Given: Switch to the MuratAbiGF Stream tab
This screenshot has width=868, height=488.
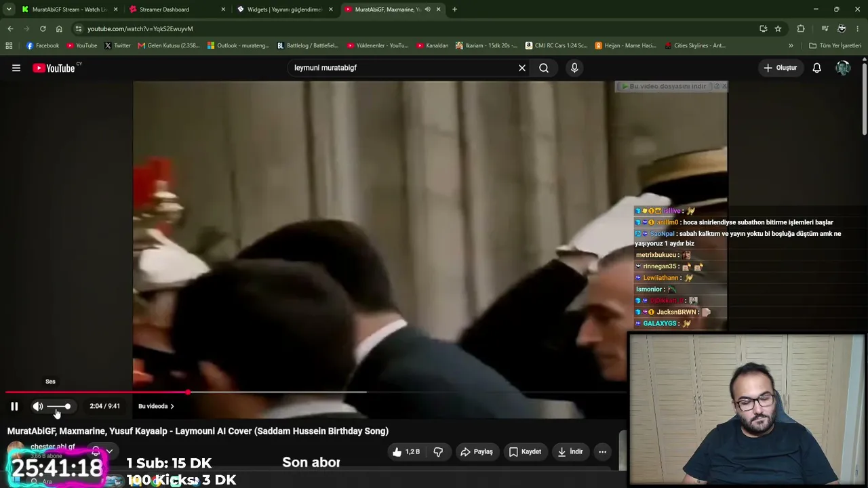Looking at the screenshot, I should pos(69,9).
